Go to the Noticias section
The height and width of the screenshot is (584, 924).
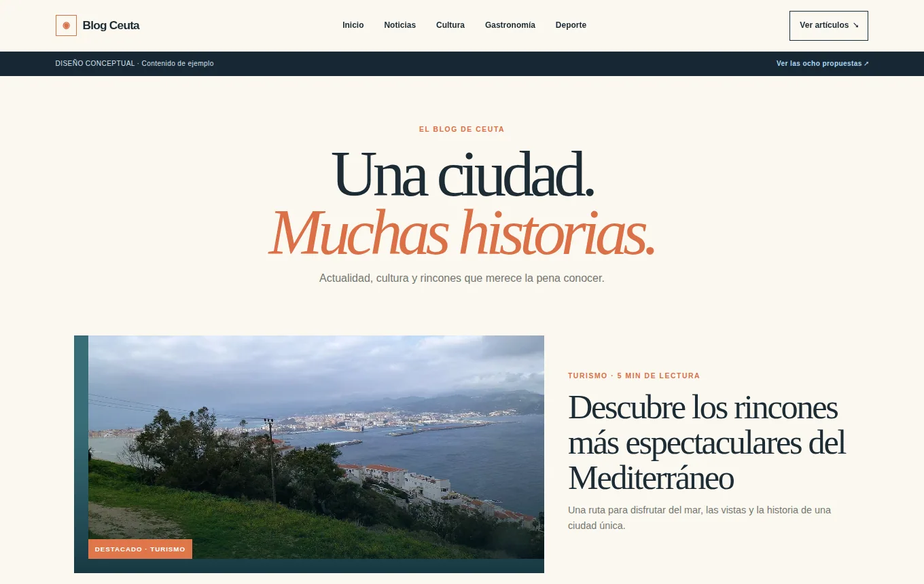(400, 25)
